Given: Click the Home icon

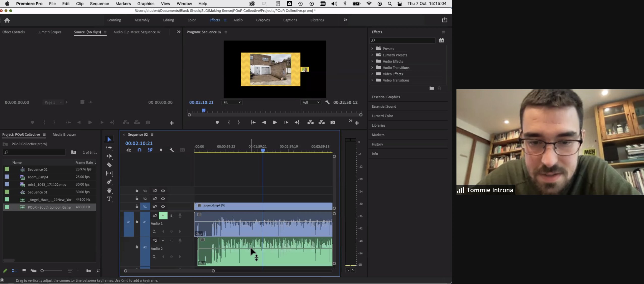Looking at the screenshot, I should (7, 20).
